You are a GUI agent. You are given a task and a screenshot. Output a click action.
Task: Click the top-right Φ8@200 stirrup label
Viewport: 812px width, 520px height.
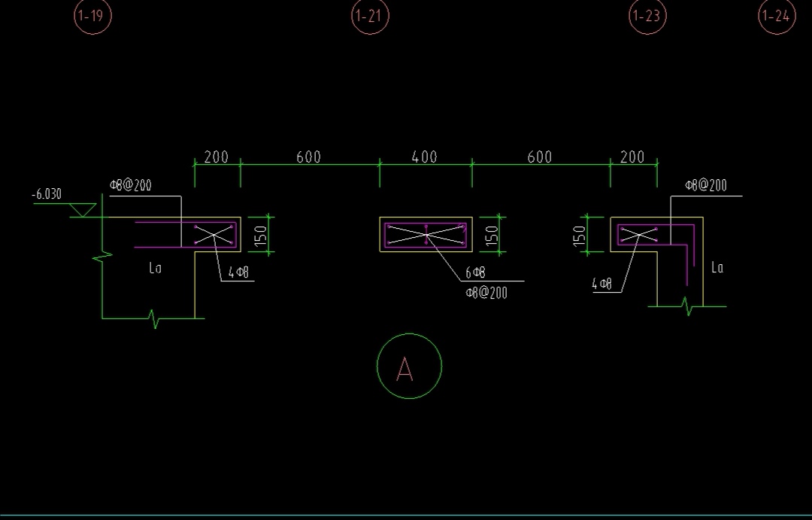pyautogui.click(x=706, y=186)
